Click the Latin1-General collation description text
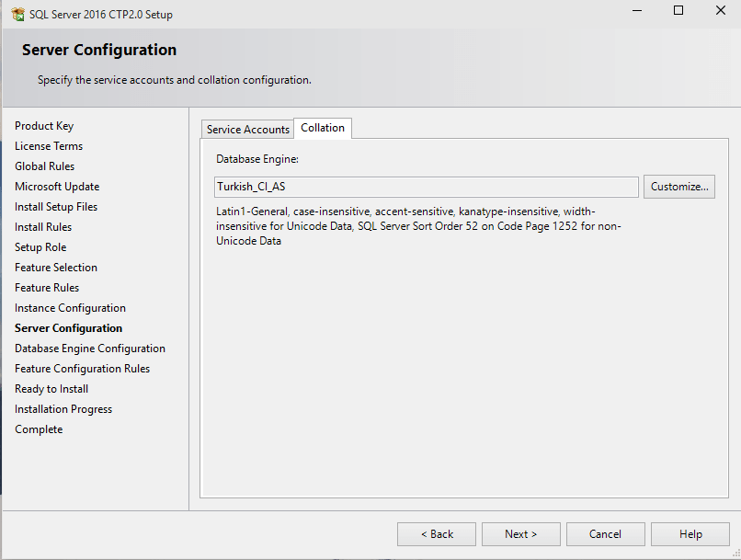Image resolution: width=741 pixels, height=560 pixels. [418, 226]
